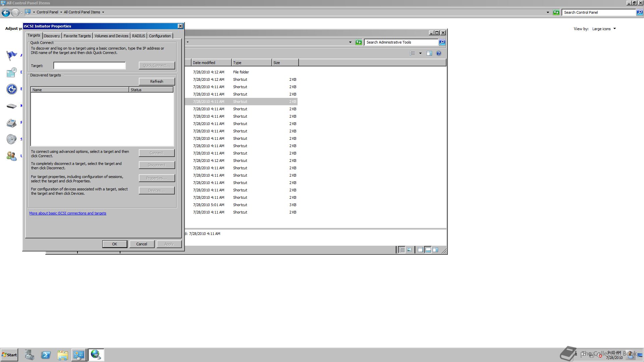
Task: Click the 3 KB size cell
Action: [x=293, y=205]
